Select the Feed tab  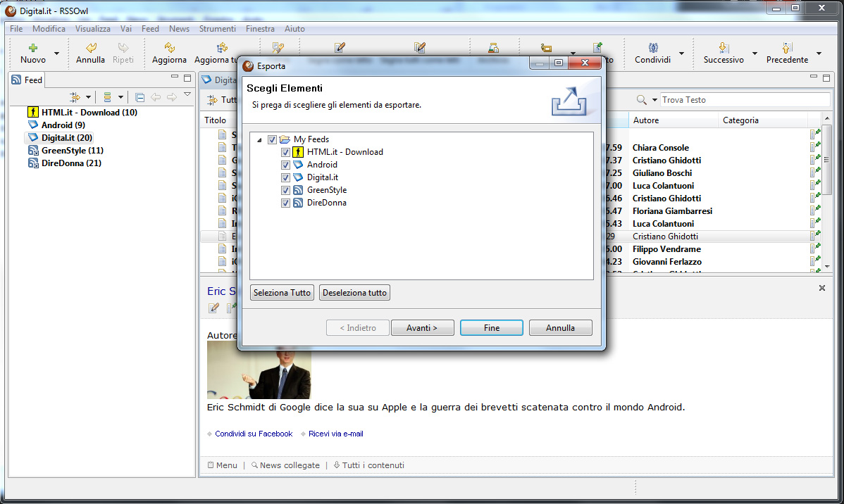[x=27, y=80]
